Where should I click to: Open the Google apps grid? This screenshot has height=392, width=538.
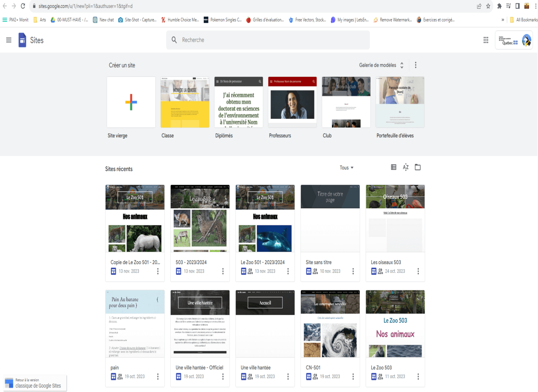tap(486, 40)
